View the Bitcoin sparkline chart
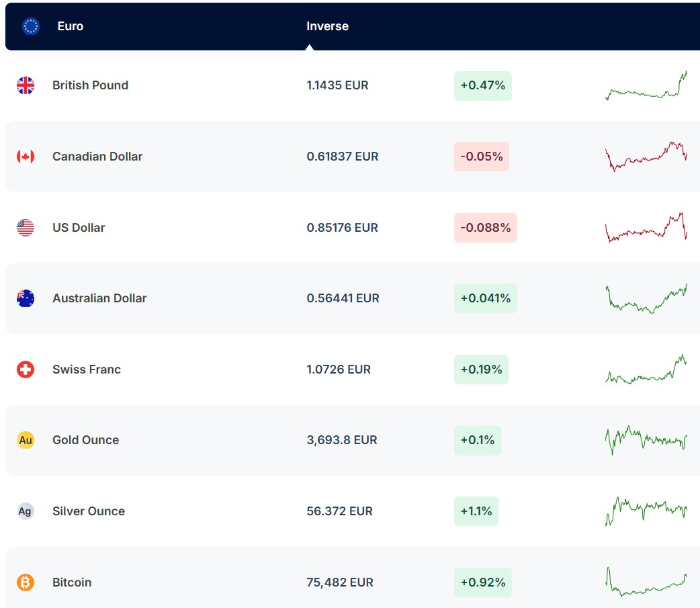 646,582
